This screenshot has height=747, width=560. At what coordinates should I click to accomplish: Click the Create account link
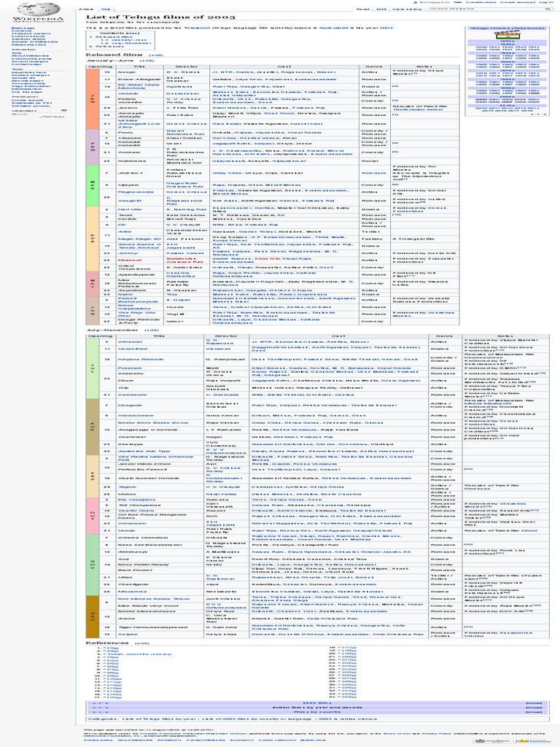pyautogui.click(x=518, y=2)
